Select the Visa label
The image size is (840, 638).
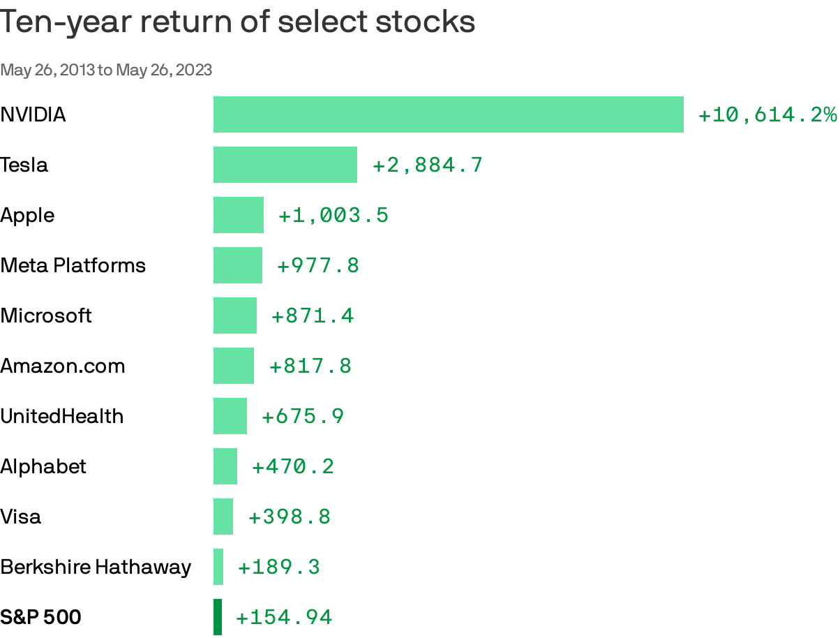point(21,517)
